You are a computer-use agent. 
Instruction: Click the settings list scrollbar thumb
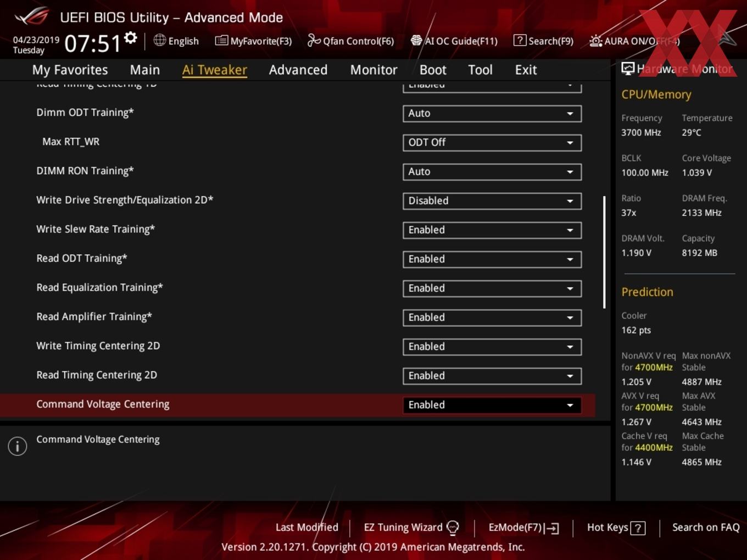point(604,252)
